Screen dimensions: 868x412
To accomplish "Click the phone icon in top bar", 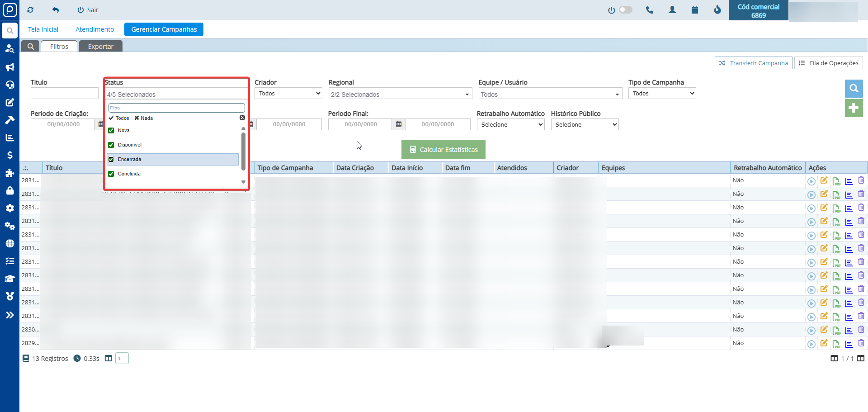I will [x=650, y=10].
